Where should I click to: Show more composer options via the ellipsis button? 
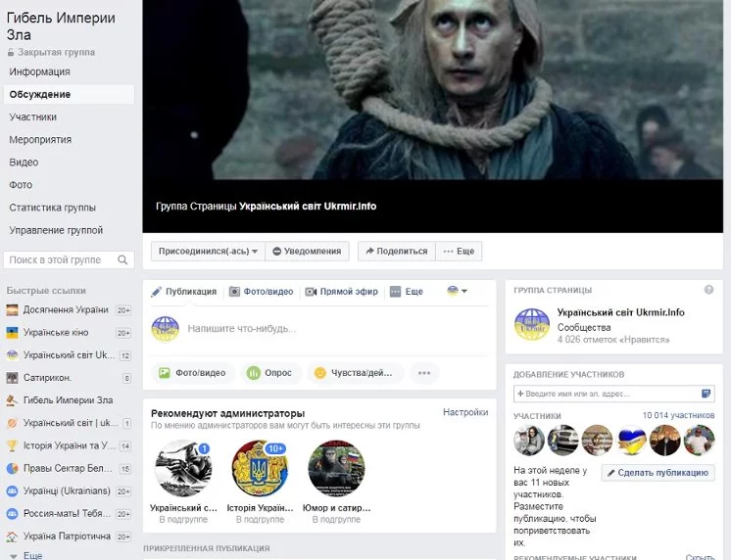(424, 373)
